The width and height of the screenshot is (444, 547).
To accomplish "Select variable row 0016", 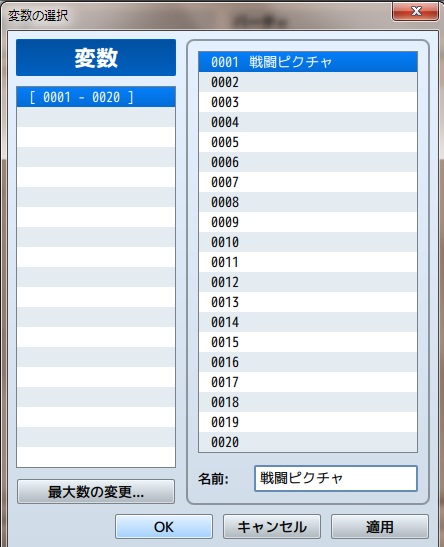I will tap(308, 362).
